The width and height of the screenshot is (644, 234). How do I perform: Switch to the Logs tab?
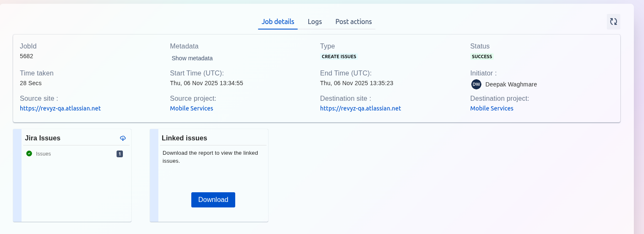click(315, 22)
